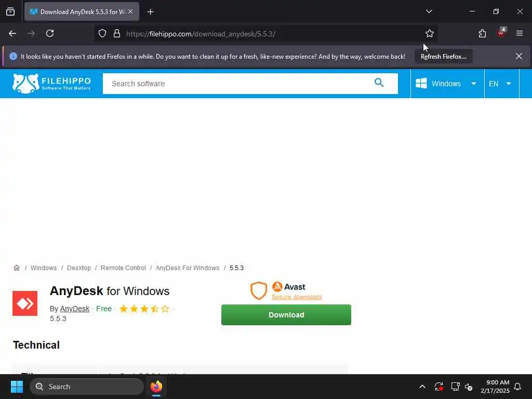Click the breadcrumb home icon
The height and width of the screenshot is (399, 532).
(x=17, y=268)
